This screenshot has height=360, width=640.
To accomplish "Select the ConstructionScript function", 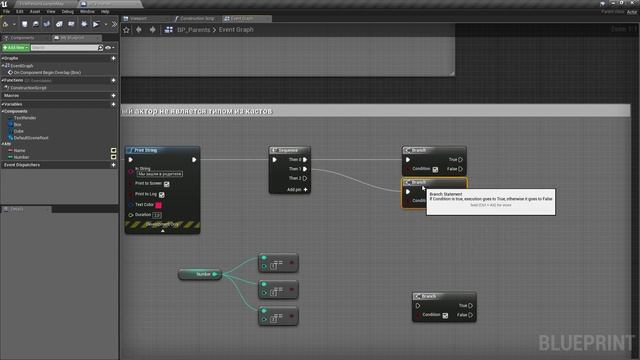I will tap(28, 88).
